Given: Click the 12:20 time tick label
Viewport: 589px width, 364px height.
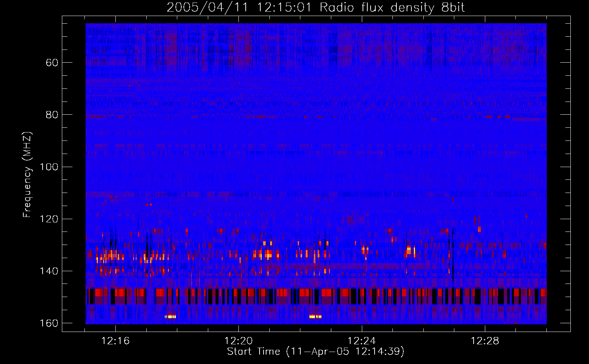Looking at the screenshot, I should tap(238, 341).
